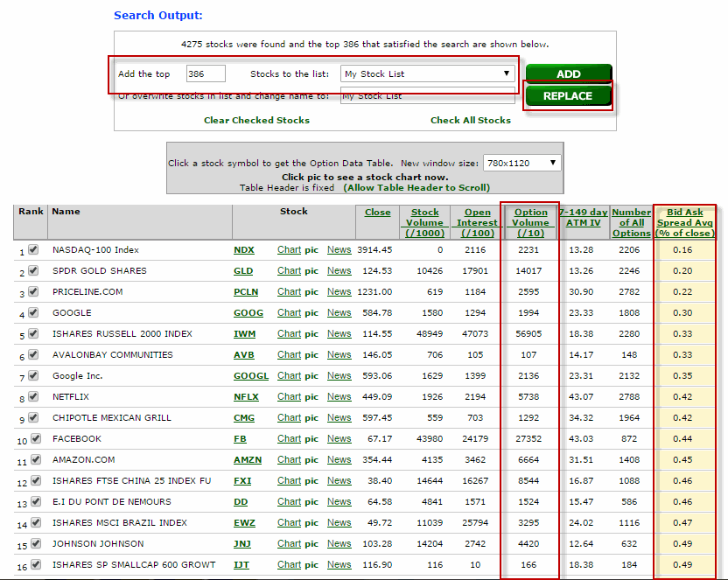Image resolution: width=728 pixels, height=580 pixels.
Task: Uncheck the AMAZON.COM checkbox
Action: (x=36, y=459)
